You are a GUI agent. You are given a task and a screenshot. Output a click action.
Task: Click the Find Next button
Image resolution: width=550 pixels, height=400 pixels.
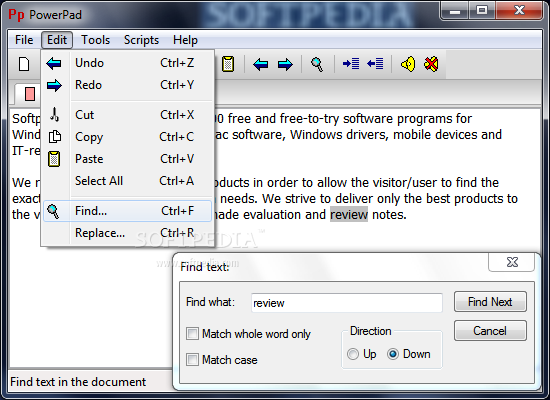coord(490,302)
